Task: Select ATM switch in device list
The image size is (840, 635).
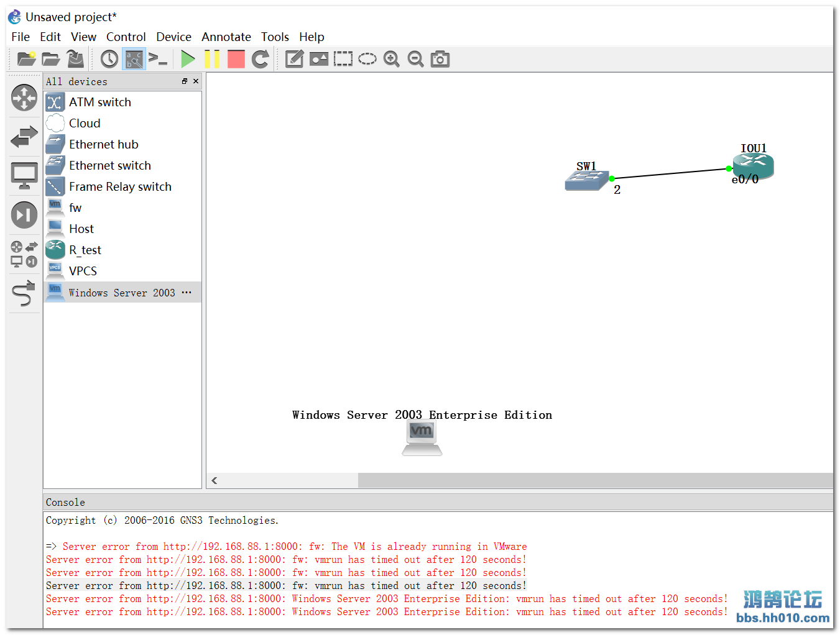Action: tap(122, 102)
